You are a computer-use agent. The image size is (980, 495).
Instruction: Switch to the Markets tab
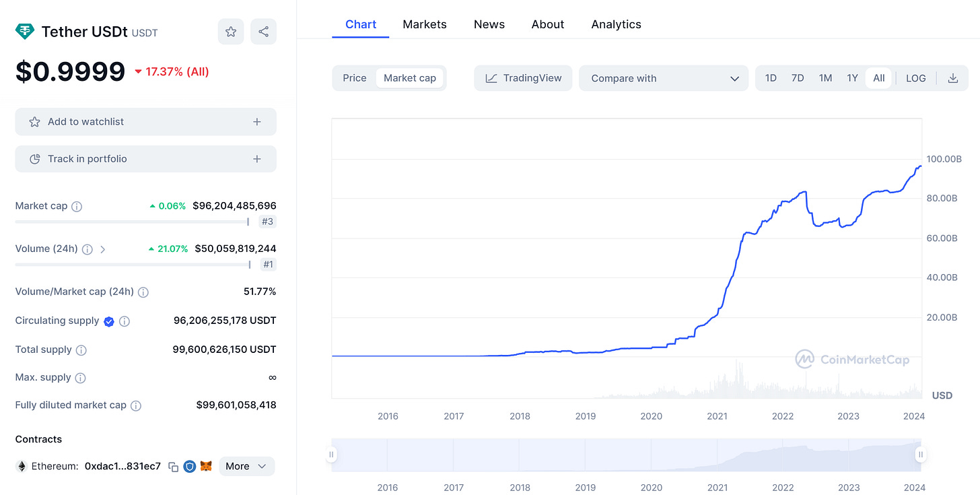point(425,24)
